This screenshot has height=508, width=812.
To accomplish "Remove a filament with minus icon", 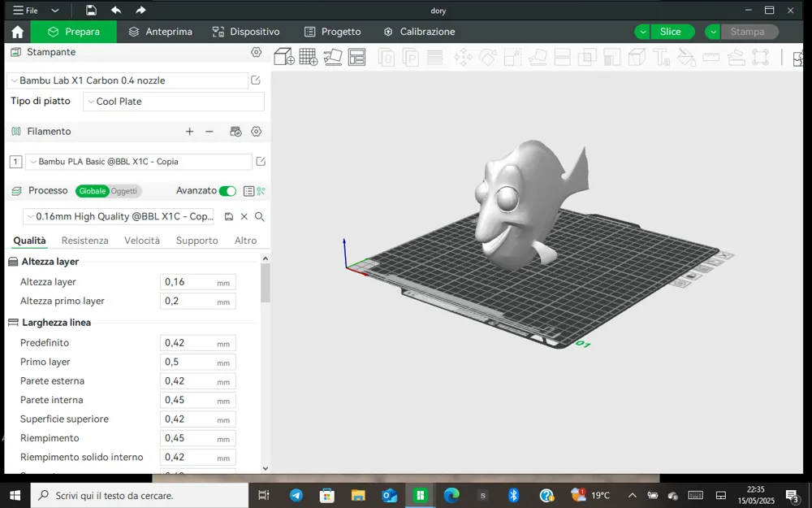I will [x=209, y=132].
